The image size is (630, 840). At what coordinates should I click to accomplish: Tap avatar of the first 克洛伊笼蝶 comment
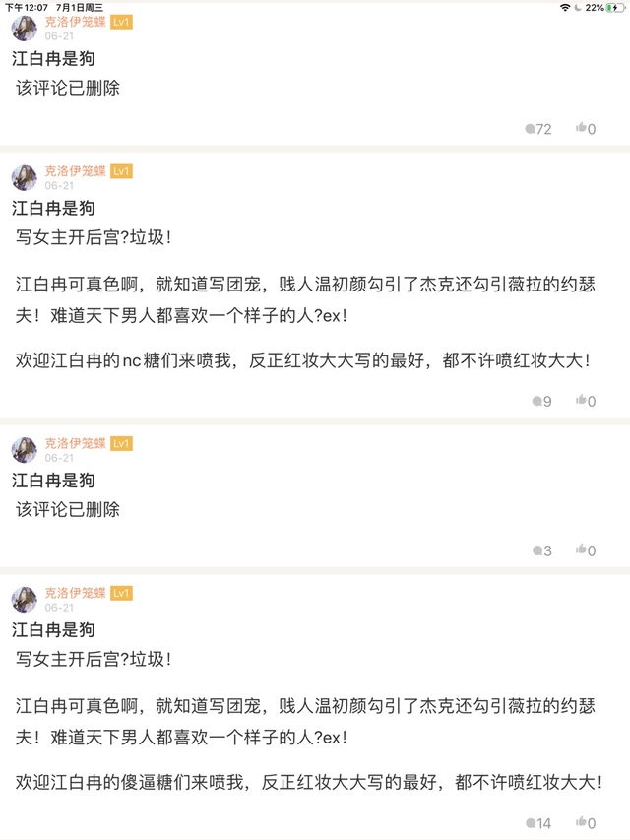[25, 28]
